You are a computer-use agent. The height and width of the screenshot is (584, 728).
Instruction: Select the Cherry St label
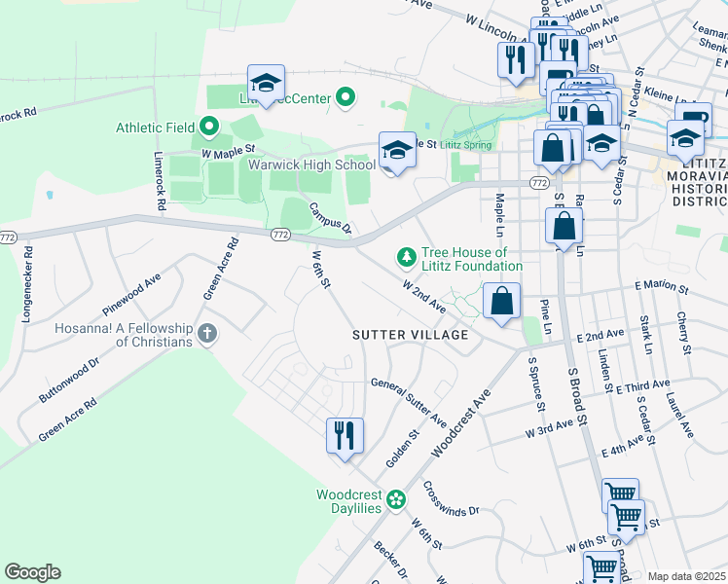coord(684,333)
